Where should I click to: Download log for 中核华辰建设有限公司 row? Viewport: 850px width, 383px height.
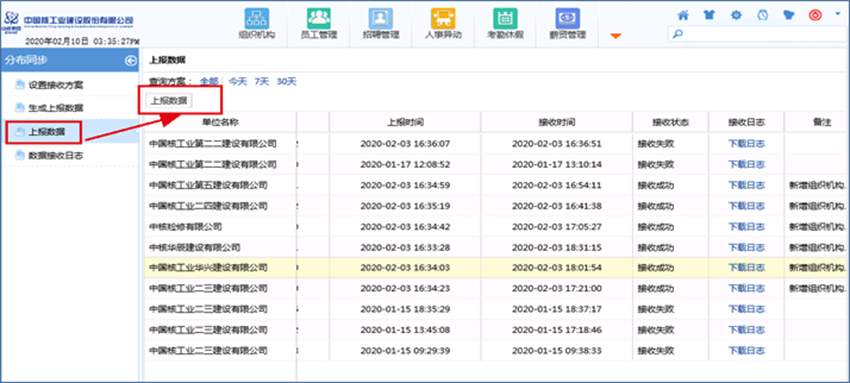click(x=746, y=247)
